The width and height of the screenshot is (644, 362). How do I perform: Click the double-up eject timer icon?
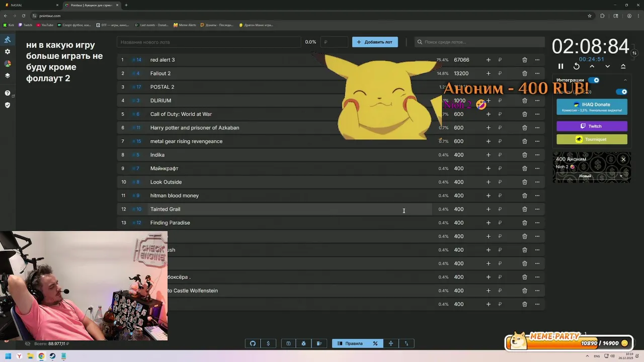pos(623,66)
